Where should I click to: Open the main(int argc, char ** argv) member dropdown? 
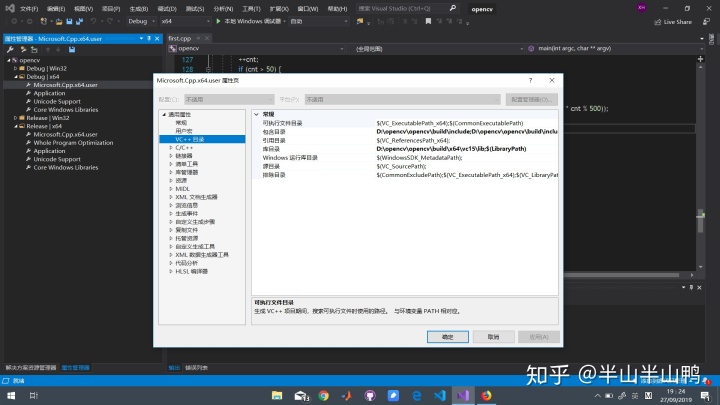click(x=615, y=48)
